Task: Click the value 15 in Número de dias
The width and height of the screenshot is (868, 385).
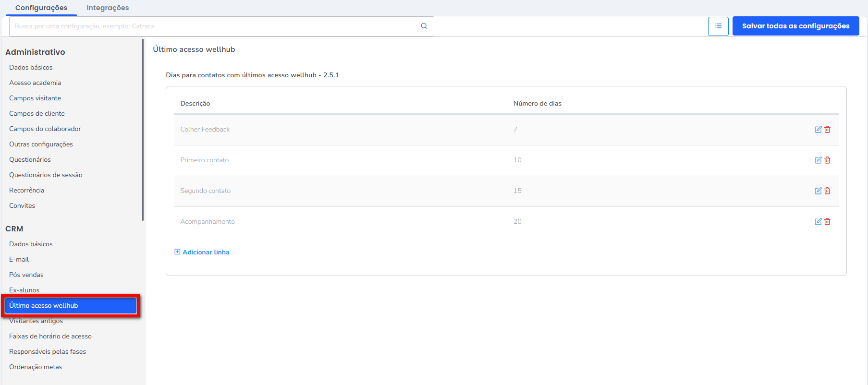Action: [x=517, y=191]
